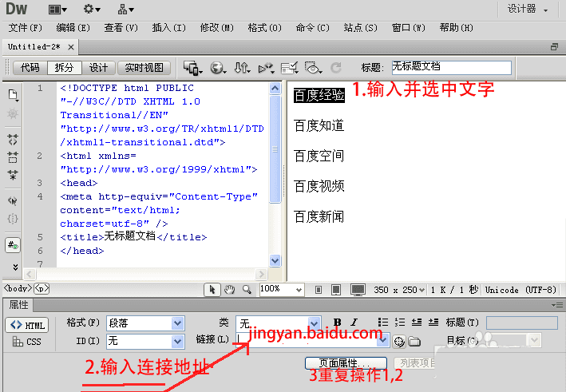Open the zoom 100% dropdown
Screen dimensions: 566x392
(x=299, y=290)
